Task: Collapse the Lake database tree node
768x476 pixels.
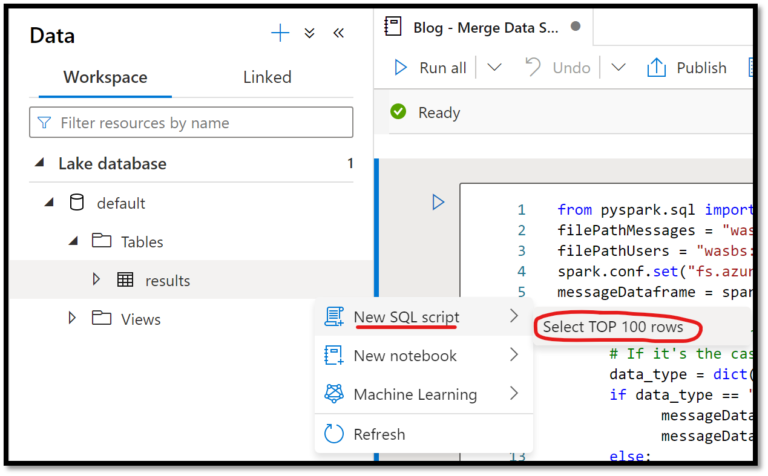Action: tap(39, 163)
